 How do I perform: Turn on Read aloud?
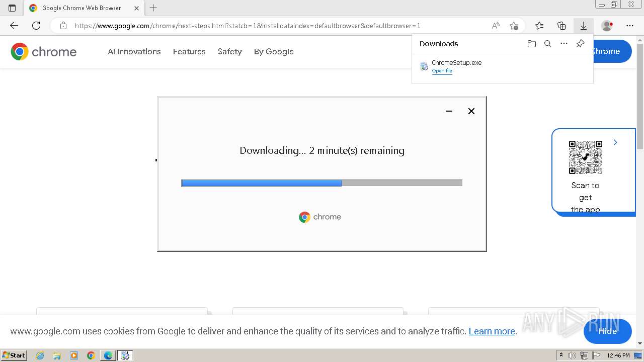[x=496, y=26]
